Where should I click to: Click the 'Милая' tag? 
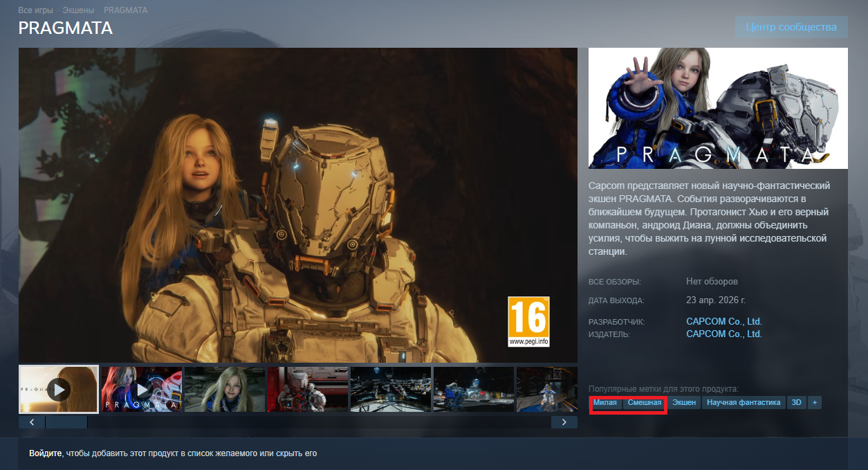[x=605, y=402]
